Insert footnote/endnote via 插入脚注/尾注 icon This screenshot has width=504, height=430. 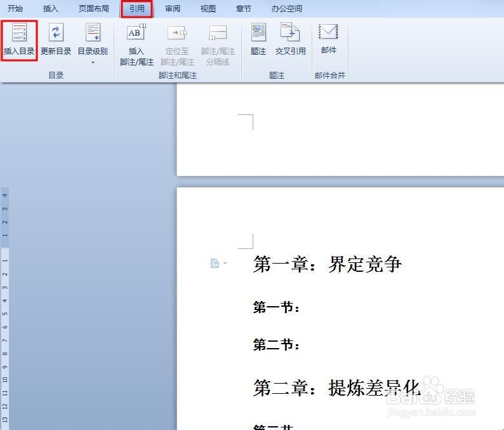(136, 32)
